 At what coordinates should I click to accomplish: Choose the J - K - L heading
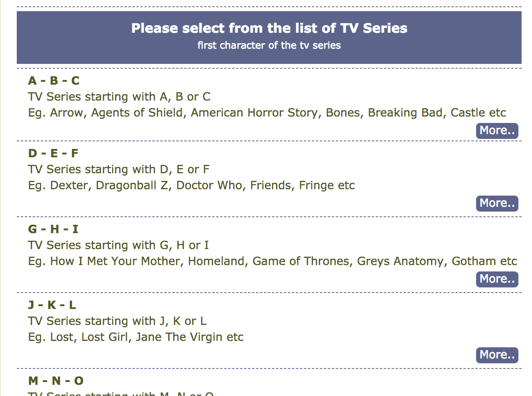52,305
